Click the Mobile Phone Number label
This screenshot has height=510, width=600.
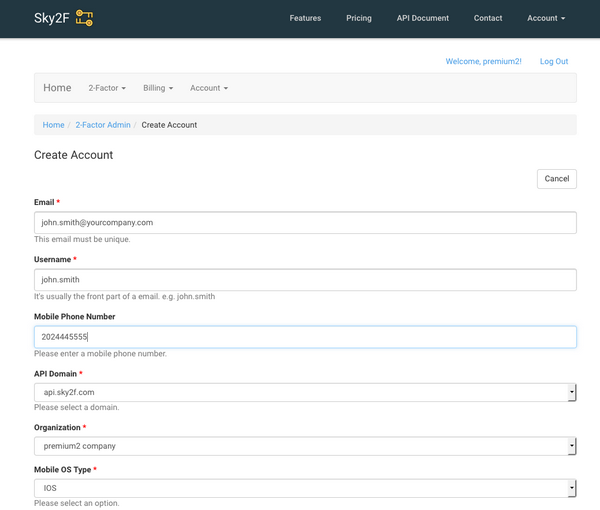(75, 316)
